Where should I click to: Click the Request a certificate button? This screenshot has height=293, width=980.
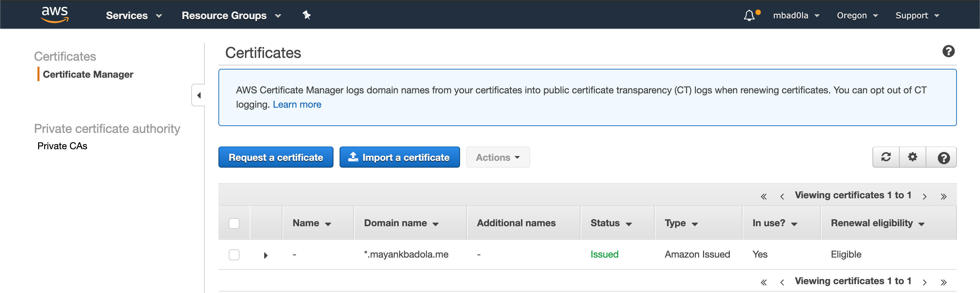(276, 157)
